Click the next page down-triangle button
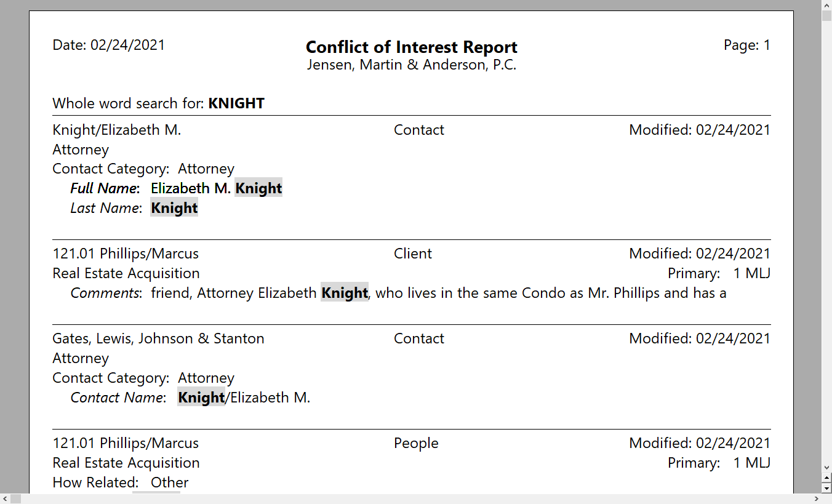 coord(826,488)
